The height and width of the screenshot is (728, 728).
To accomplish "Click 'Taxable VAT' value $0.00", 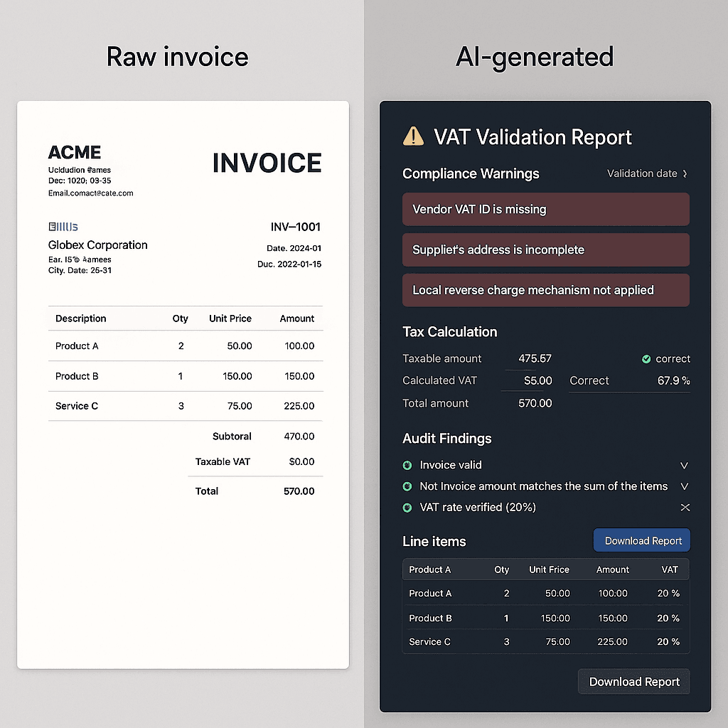I will click(x=301, y=461).
